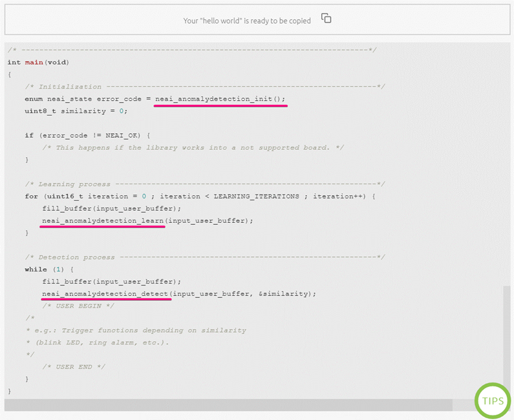Click 'enum neai_state error_code' declaration

(83, 99)
